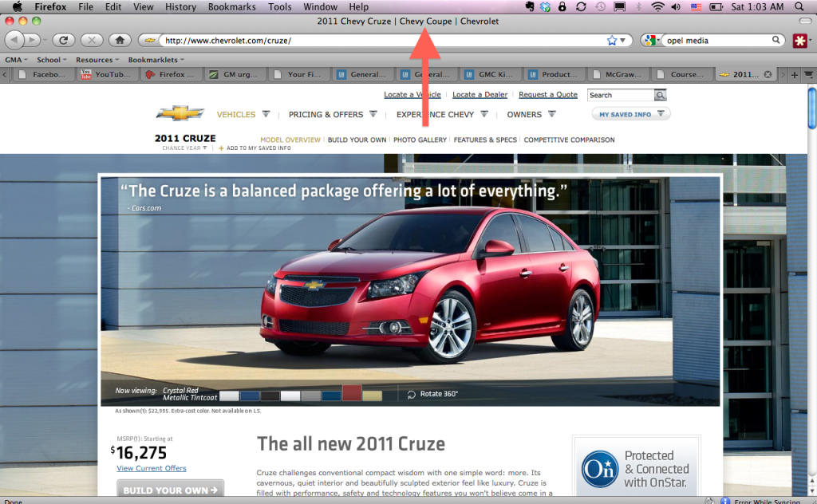Screen dimensions: 817x504
Task: Select the gold color swatch
Action: (372, 396)
